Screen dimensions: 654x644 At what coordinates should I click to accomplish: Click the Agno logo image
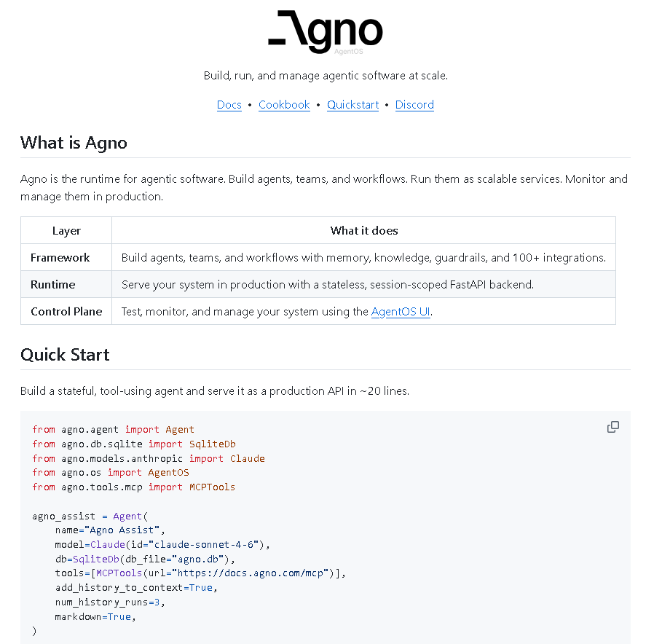(326, 31)
